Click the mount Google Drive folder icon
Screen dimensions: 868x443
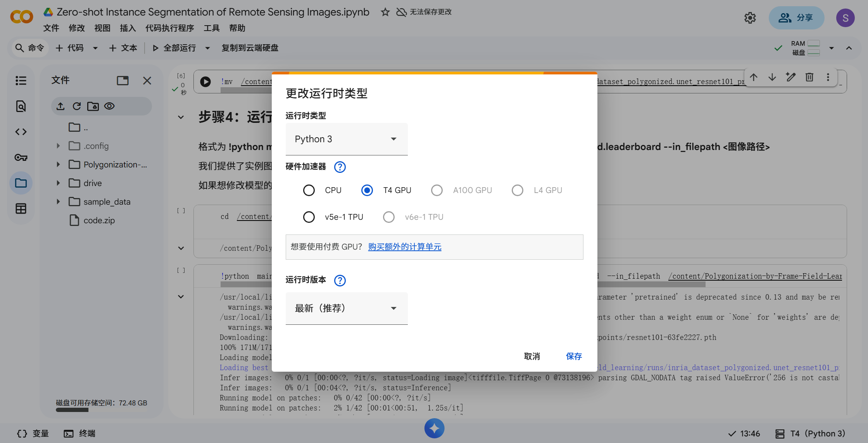pyautogui.click(x=93, y=106)
